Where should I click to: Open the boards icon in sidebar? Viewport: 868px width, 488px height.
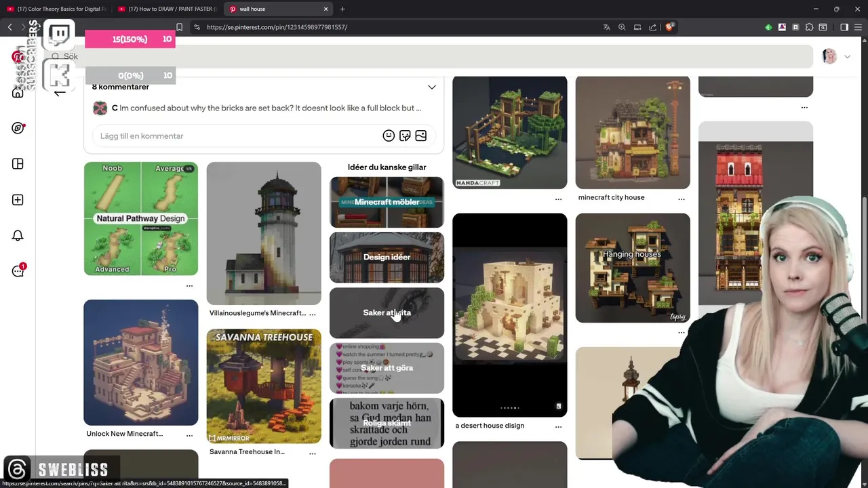tap(18, 164)
